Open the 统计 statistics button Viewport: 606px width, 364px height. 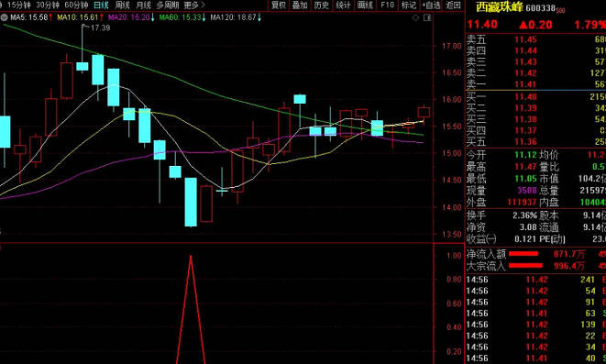point(343,5)
